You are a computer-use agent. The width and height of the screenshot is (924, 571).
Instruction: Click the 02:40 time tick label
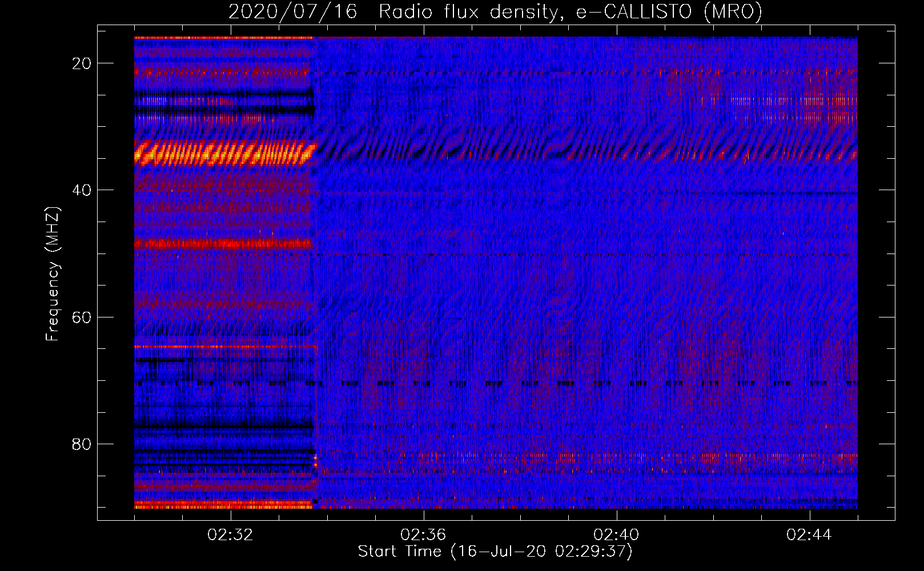[x=616, y=535]
